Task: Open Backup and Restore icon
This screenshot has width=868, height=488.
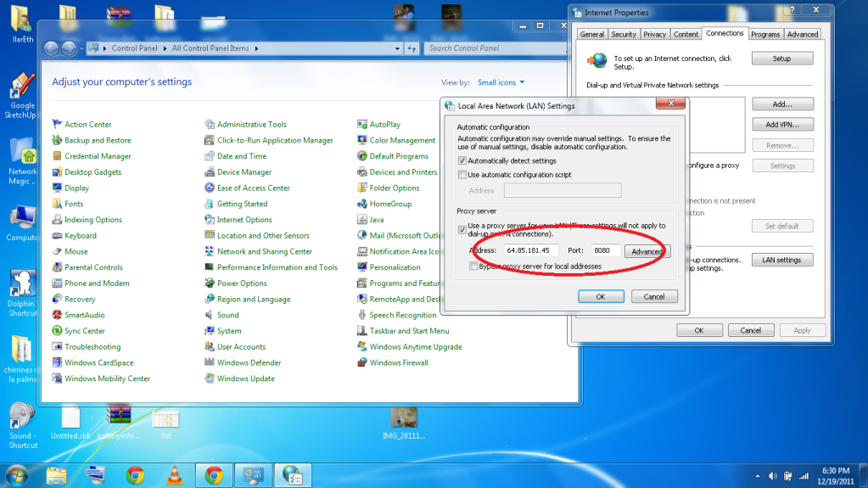Action: pyautogui.click(x=57, y=140)
